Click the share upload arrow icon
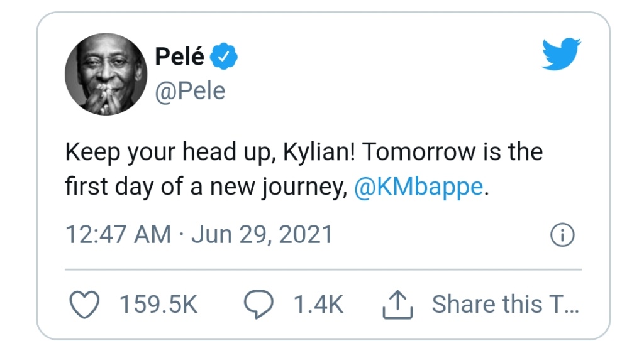 tap(397, 305)
